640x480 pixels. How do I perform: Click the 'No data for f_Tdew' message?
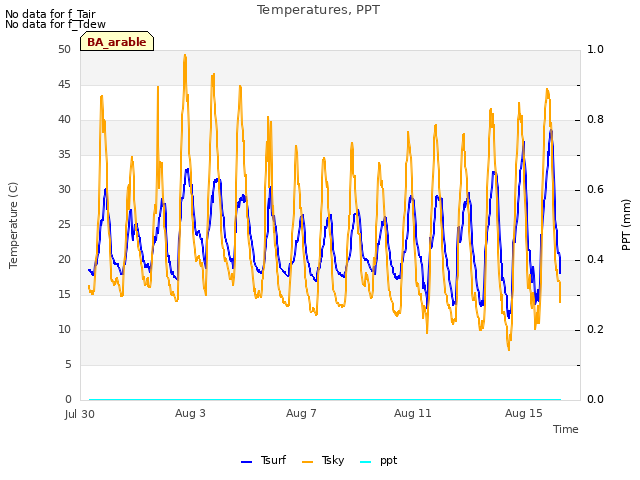coord(55,24)
